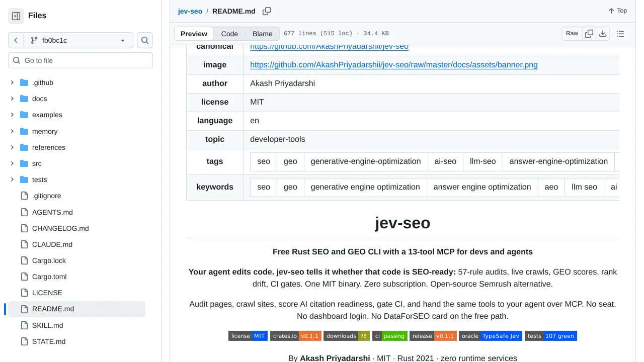
Task: Click the 'generative-engine-optimization' tag cell
Action: coord(366,161)
